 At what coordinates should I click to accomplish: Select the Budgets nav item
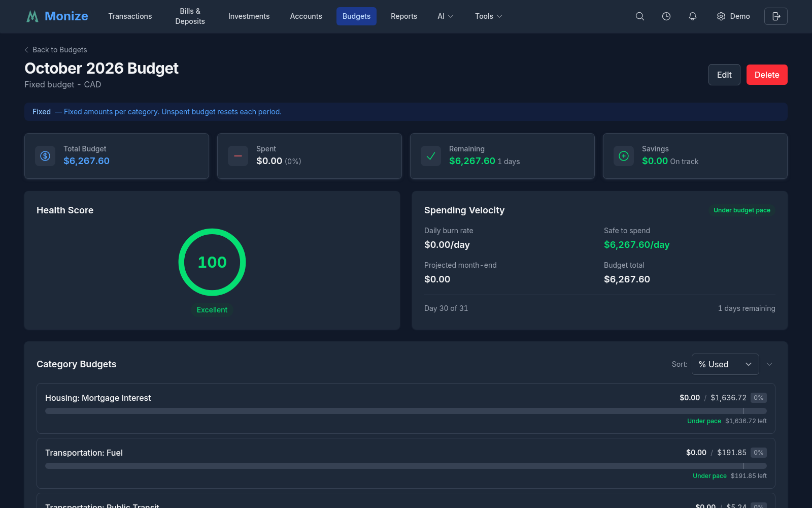click(x=356, y=16)
